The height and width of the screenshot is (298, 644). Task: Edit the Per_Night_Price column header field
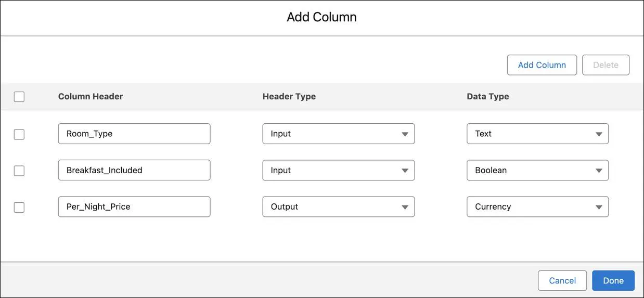tap(134, 206)
